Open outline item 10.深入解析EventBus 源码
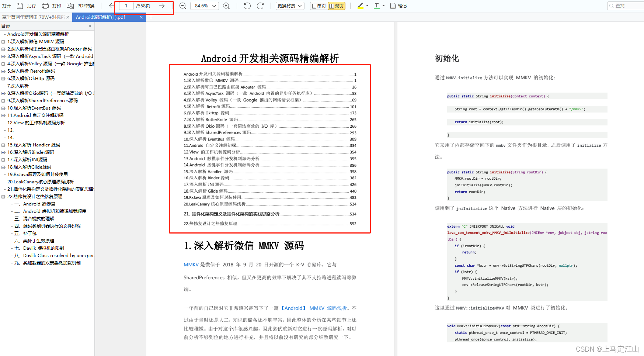The height and width of the screenshot is (356, 644). (x=34, y=108)
